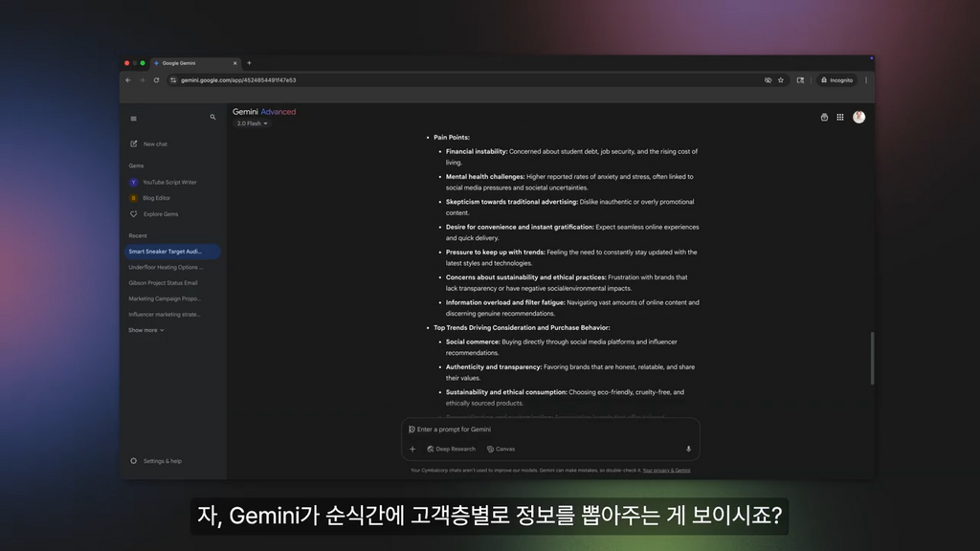Screen dimensions: 980x551
Task: Click the Settings & help gear icon
Action: point(133,461)
